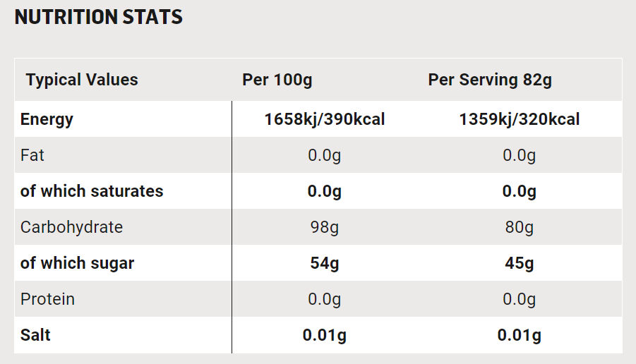Click the Per 100g column header

277,80
